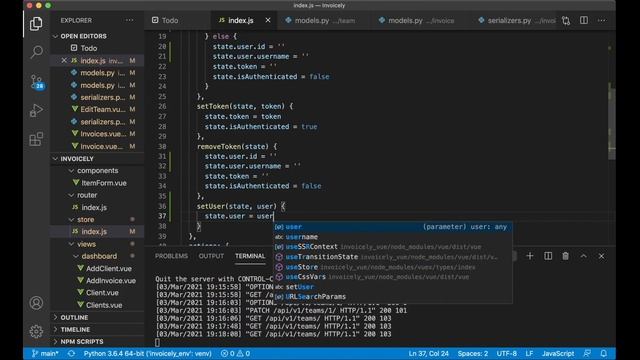Viewport: 640px width, 360px height.
Task: Open ItemForm.vue in components folder
Action: 104,183
